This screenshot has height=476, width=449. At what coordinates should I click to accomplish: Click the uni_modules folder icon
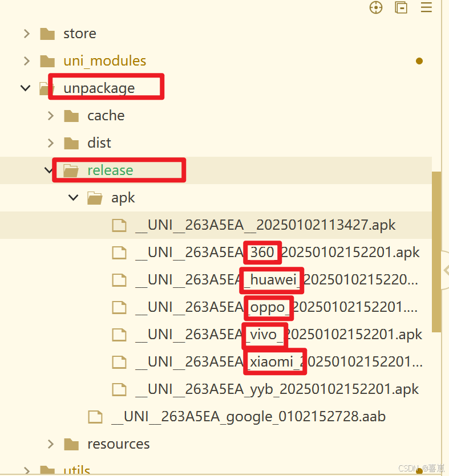[x=47, y=60]
